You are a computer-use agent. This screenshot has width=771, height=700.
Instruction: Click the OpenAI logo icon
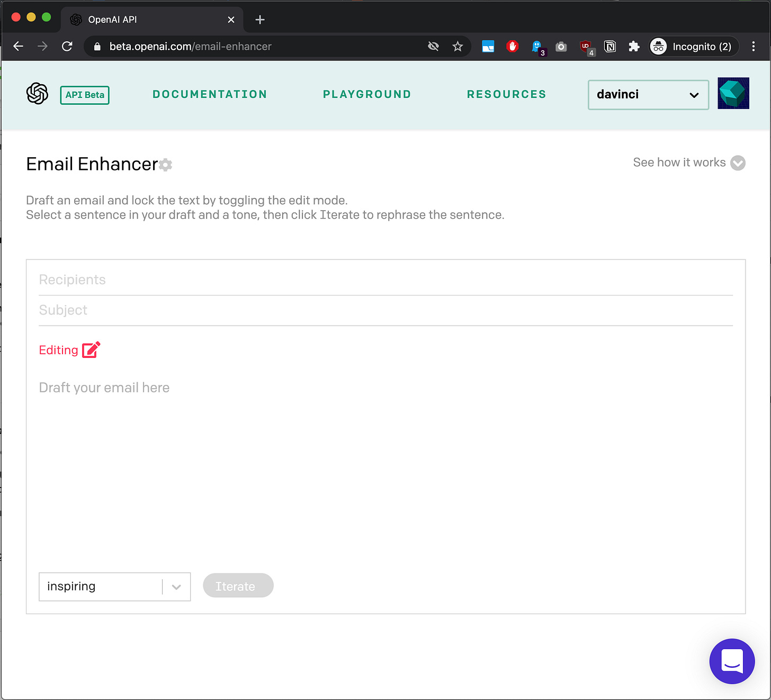[37, 94]
